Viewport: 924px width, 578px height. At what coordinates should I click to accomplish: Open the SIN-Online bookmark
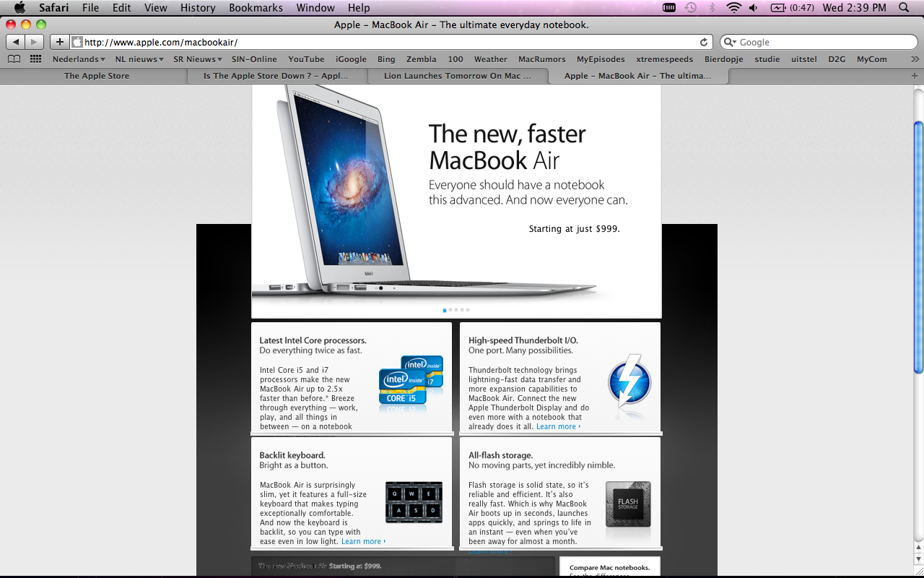click(x=254, y=59)
